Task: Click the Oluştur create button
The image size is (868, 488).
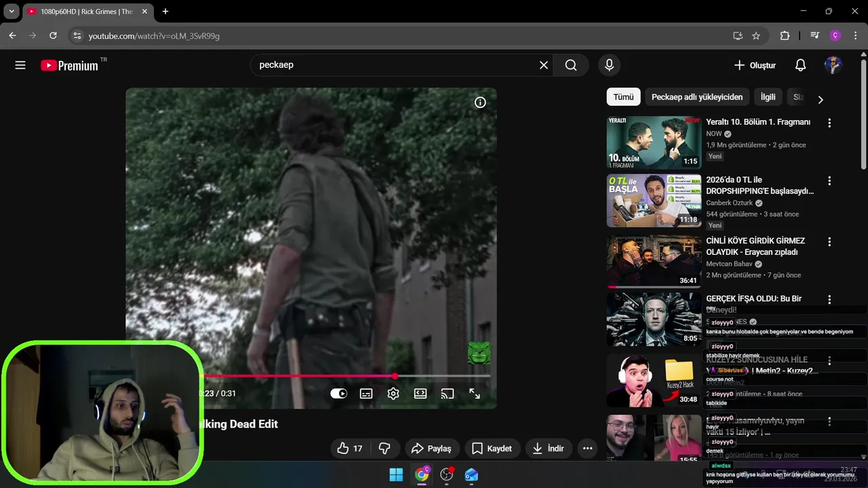Action: 755,65
